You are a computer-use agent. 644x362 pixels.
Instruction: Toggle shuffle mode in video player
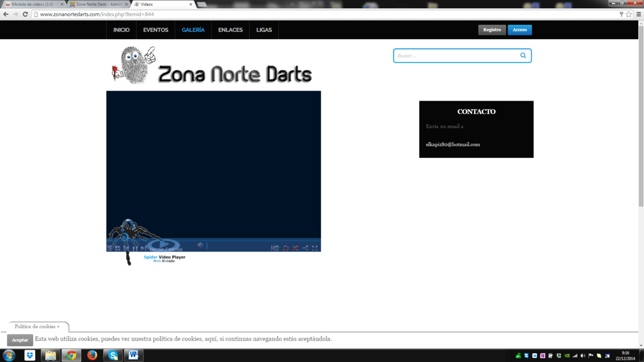pos(295,248)
